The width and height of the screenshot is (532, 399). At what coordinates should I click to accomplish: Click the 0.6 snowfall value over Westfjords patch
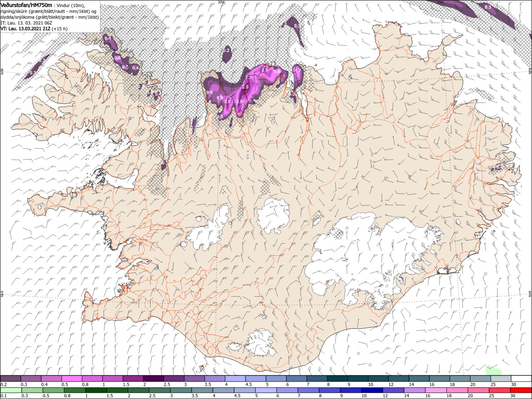coord(118,58)
